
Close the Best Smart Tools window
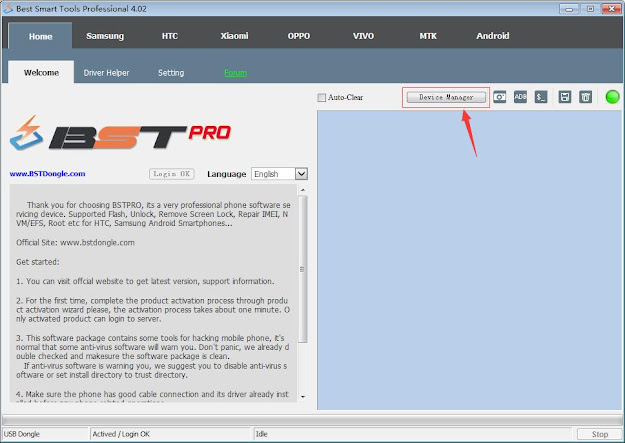tap(611, 8)
